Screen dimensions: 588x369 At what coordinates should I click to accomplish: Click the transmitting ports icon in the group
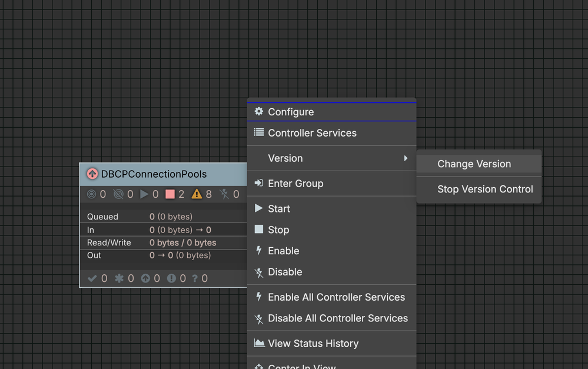click(91, 194)
